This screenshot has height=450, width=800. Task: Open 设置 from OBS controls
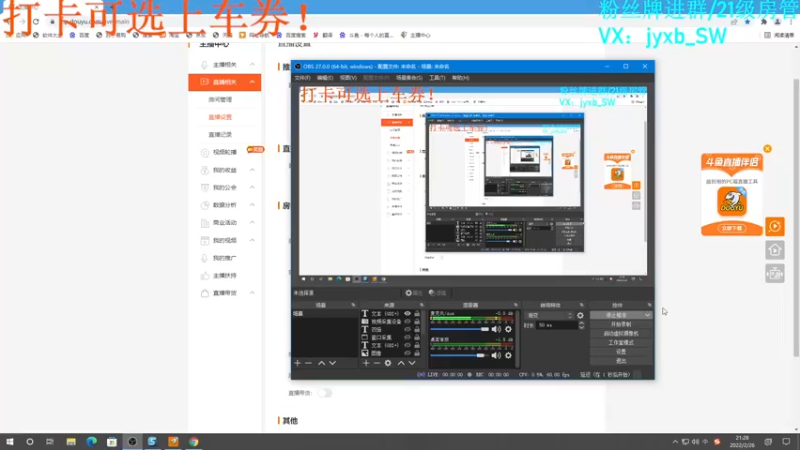pos(621,352)
